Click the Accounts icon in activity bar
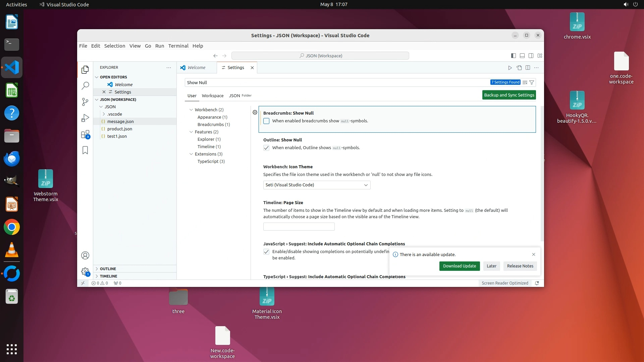Viewport: 644px width, 362px height. coord(85,255)
